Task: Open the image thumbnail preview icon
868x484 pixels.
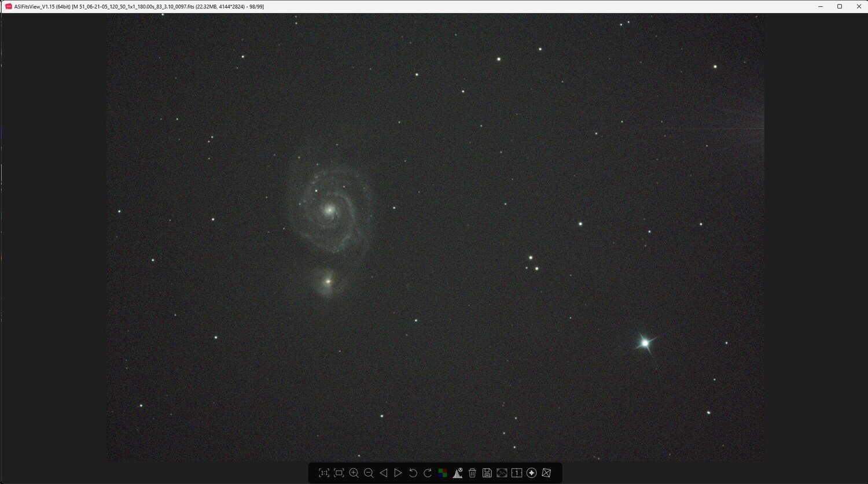Action: point(502,473)
